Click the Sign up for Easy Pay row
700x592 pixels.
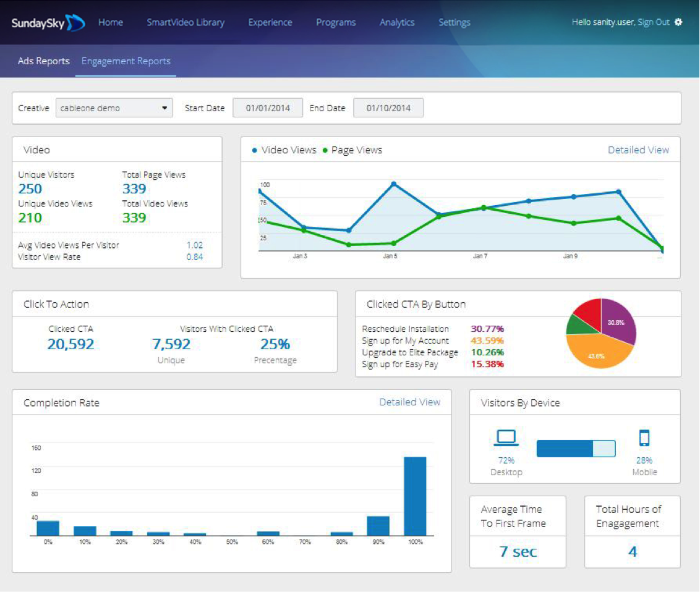click(x=433, y=365)
